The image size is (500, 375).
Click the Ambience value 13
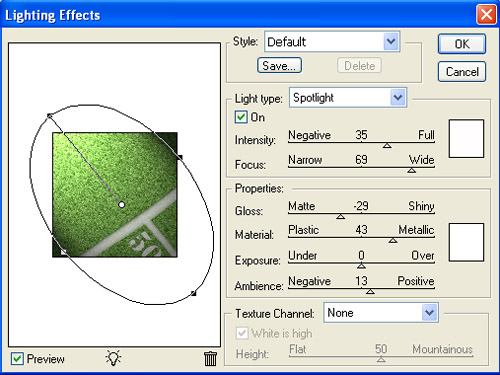click(361, 281)
